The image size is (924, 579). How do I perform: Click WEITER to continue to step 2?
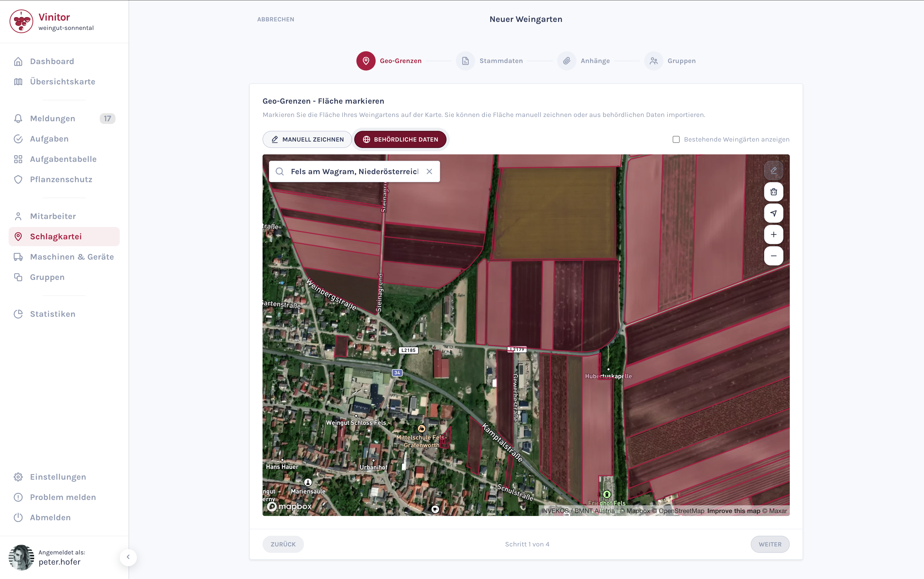point(770,544)
